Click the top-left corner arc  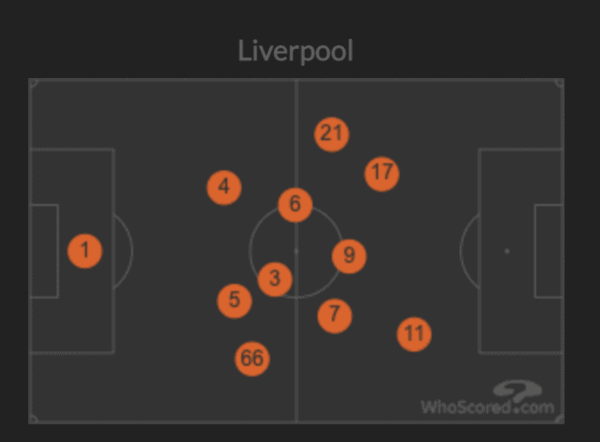(x=34, y=83)
